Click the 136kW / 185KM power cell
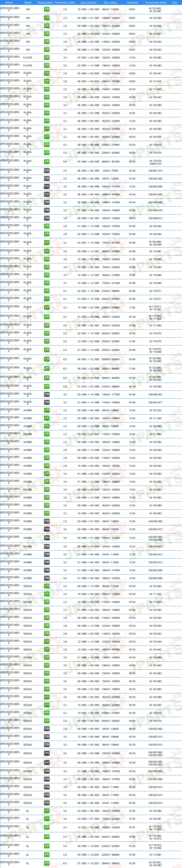Image resolution: width=182 pixels, height=868 pixels. [x=111, y=18]
